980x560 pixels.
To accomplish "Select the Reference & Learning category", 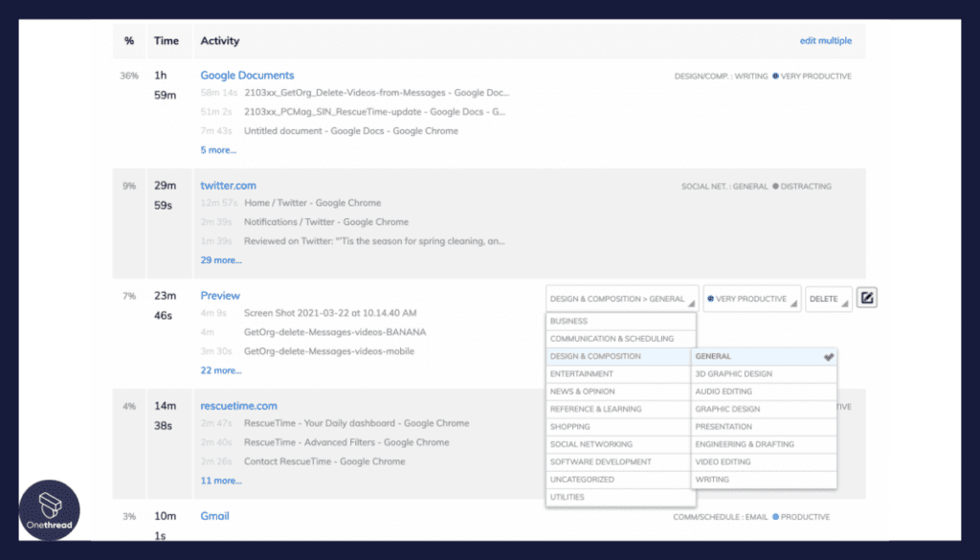I will pos(618,409).
